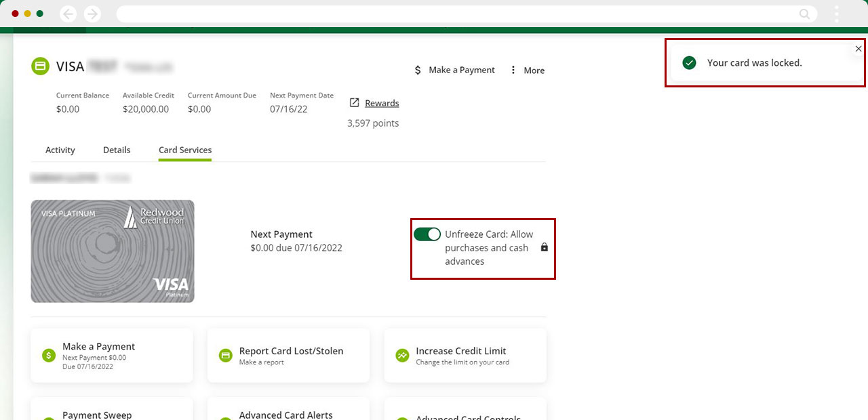Click '$0.00 due 07/16/2022' text
The width and height of the screenshot is (868, 420).
[296, 248]
